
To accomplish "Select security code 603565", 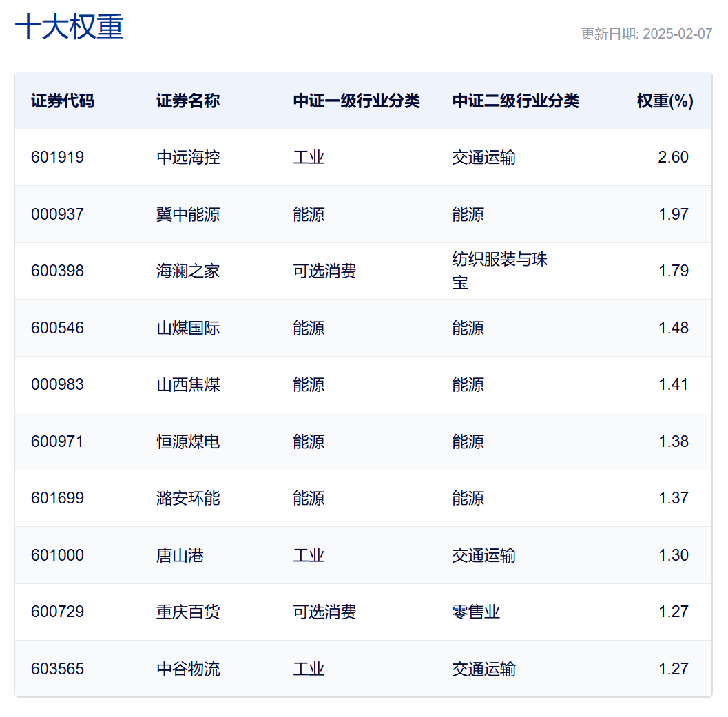I will tap(58, 669).
